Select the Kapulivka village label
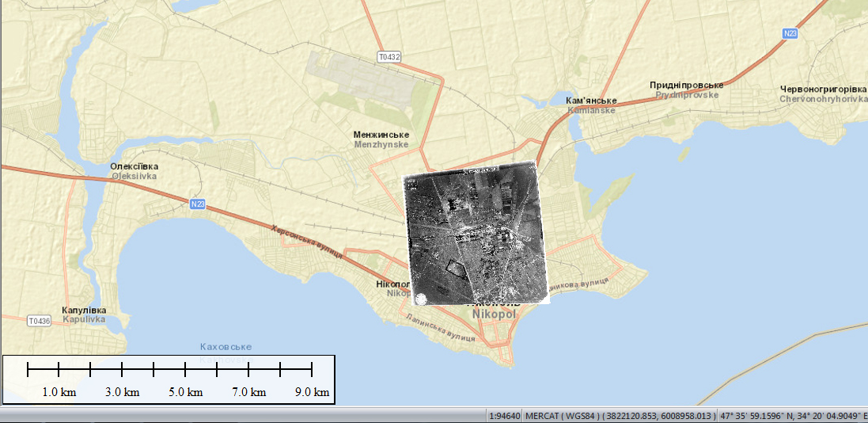The width and height of the screenshot is (868, 423). click(83, 314)
